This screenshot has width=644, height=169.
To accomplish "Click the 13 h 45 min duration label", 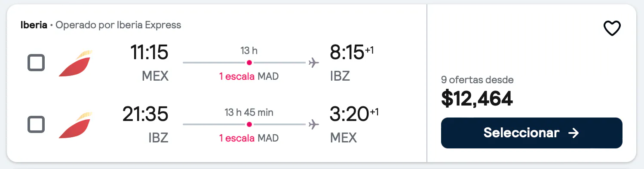I will (x=249, y=112).
